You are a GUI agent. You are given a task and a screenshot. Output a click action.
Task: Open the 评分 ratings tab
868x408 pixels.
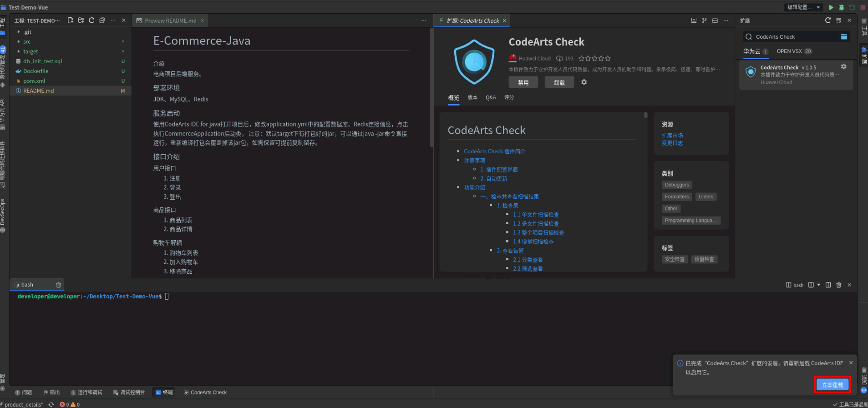pos(509,97)
